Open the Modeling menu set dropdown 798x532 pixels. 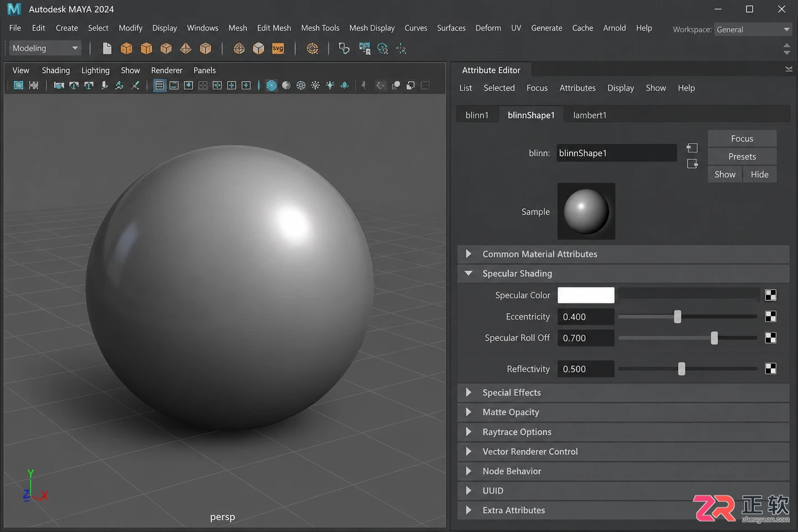pos(45,48)
